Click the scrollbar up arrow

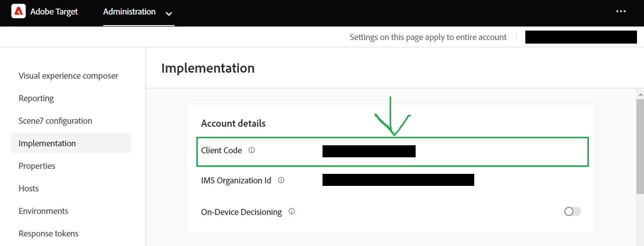pos(640,94)
